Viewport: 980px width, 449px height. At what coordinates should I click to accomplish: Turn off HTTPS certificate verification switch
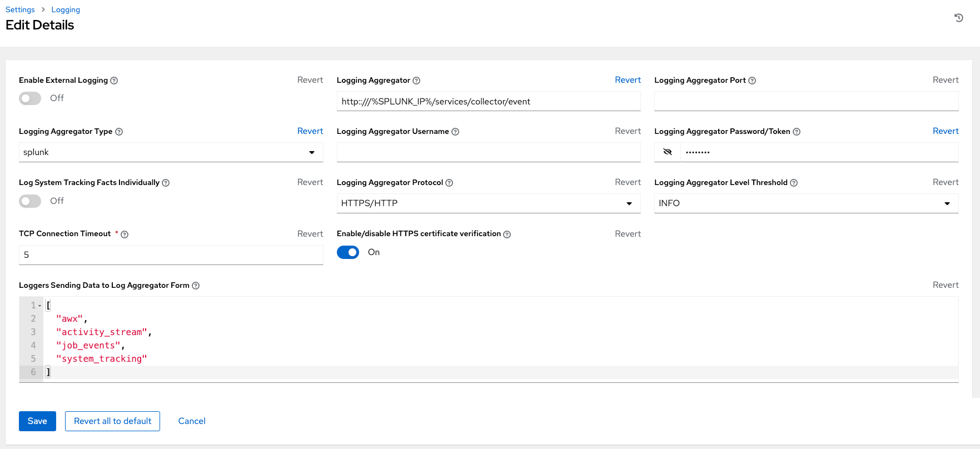click(348, 252)
